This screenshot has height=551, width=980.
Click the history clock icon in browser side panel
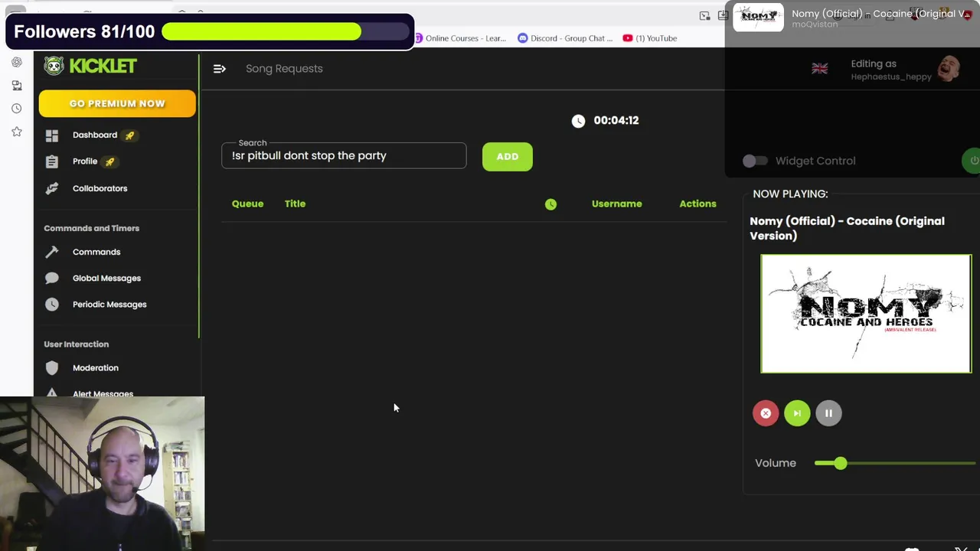tap(17, 109)
